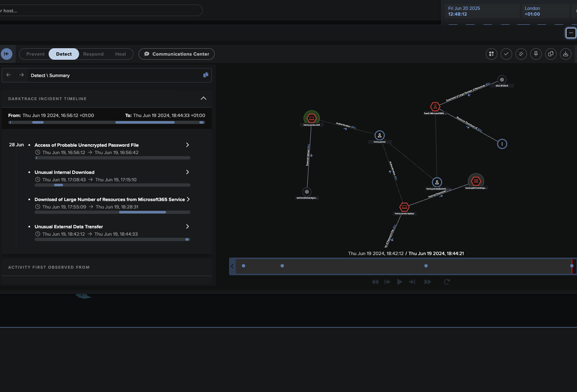Click the download report icon
Image resolution: width=577 pixels, height=392 pixels.
click(565, 54)
